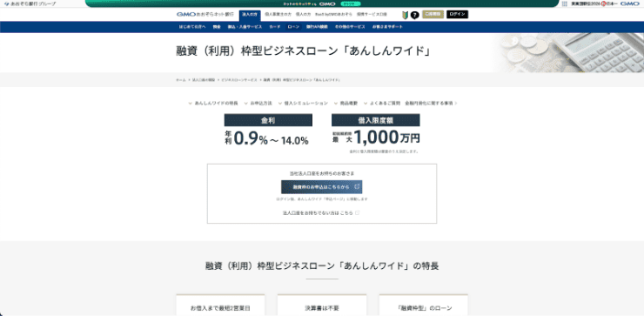Image resolution: width=644 pixels, height=316 pixels.
Task: Click the 融資枠のお申込はこちらから button
Action: coord(322,187)
